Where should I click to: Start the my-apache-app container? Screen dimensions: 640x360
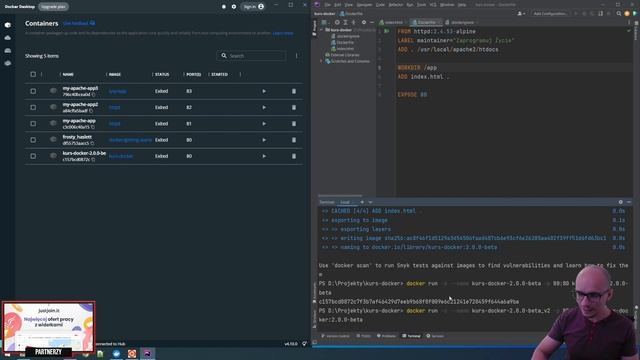264,124
